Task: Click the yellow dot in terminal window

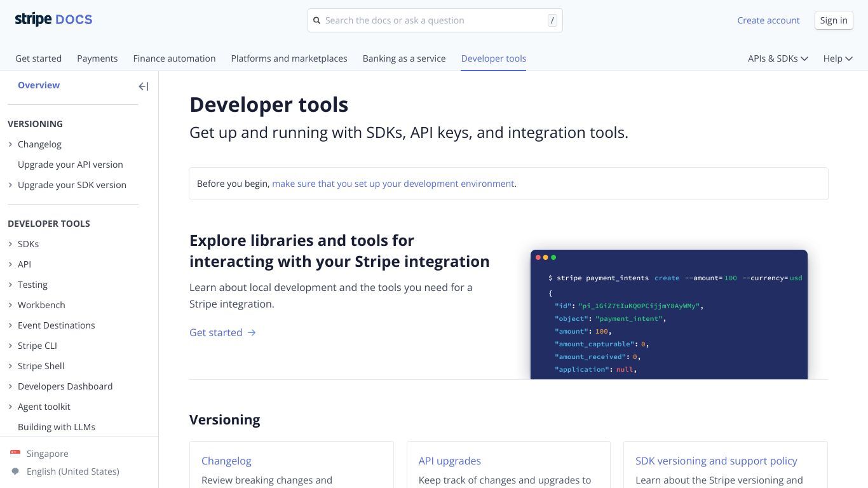Action: pyautogui.click(x=546, y=257)
